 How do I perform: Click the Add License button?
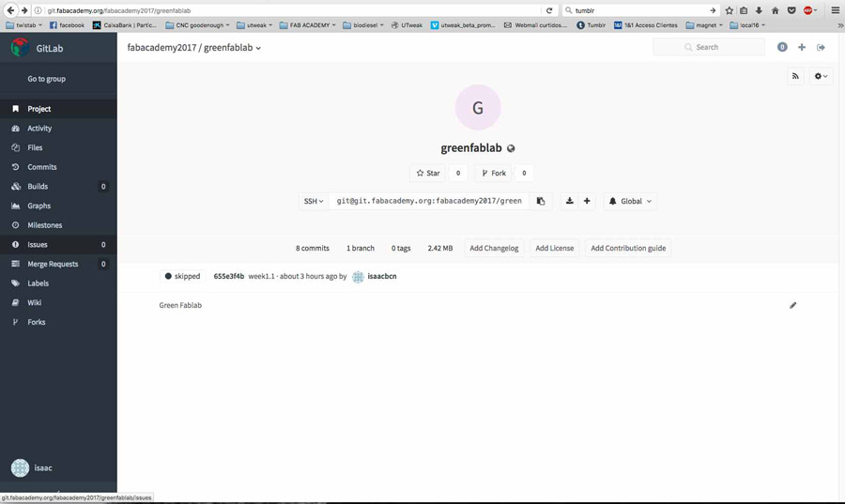click(554, 248)
